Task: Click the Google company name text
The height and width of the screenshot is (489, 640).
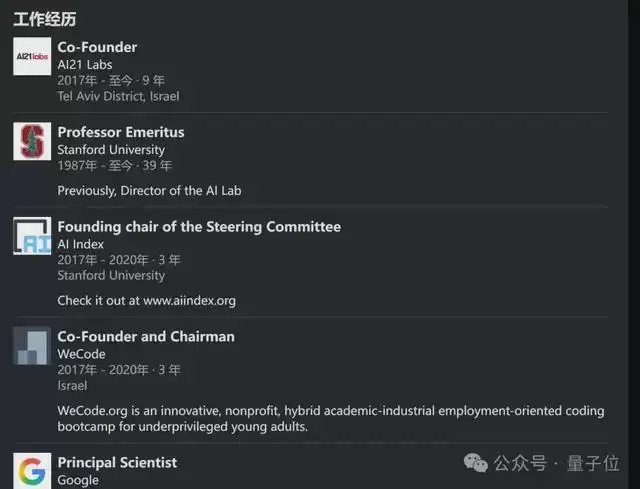Action: (78, 480)
